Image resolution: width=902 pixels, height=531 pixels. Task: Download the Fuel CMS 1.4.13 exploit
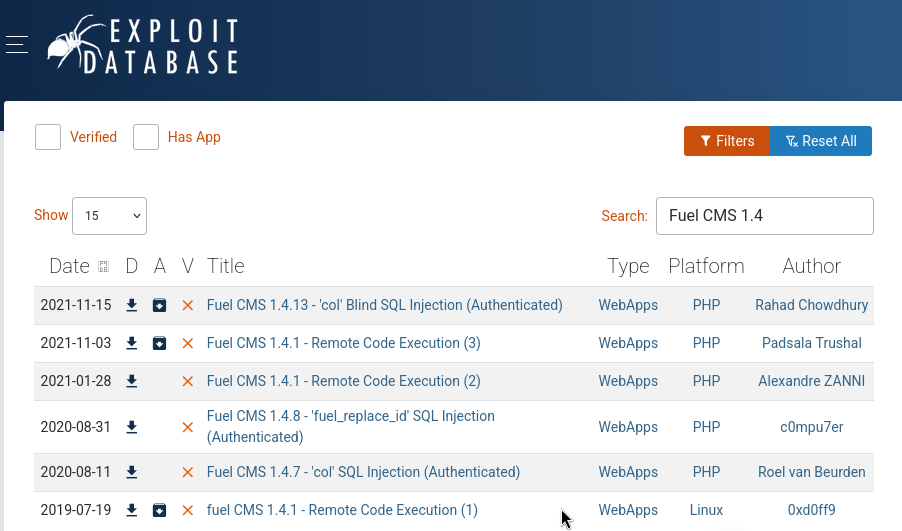point(132,305)
